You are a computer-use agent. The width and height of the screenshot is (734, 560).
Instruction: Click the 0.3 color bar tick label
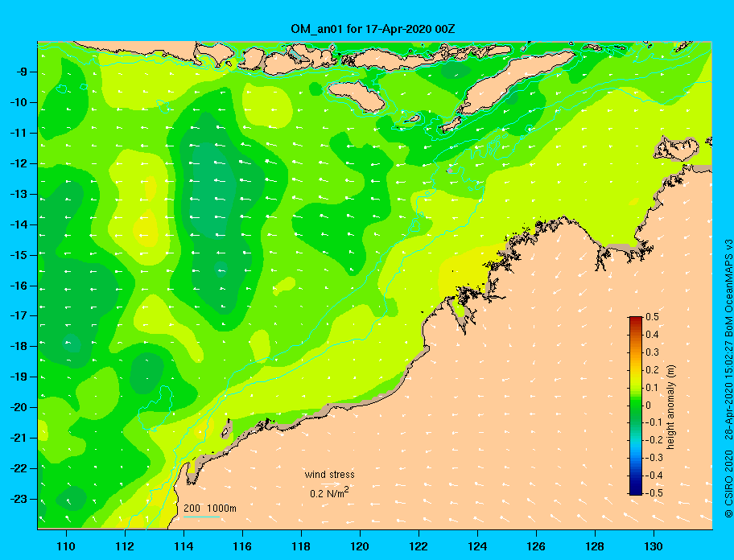coord(652,352)
